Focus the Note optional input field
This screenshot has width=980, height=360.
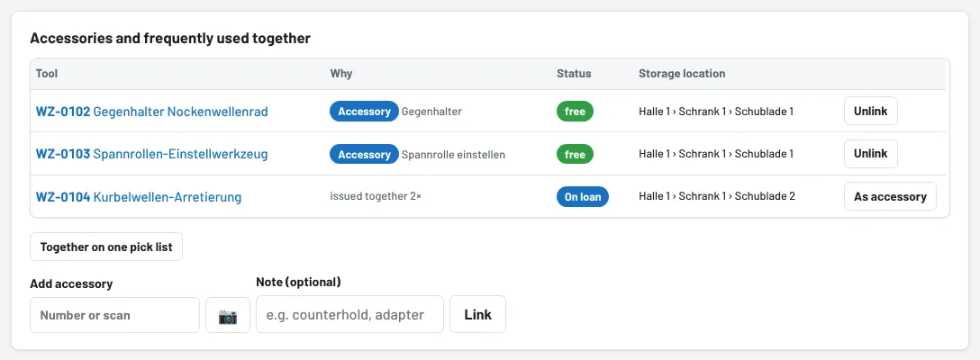click(350, 314)
